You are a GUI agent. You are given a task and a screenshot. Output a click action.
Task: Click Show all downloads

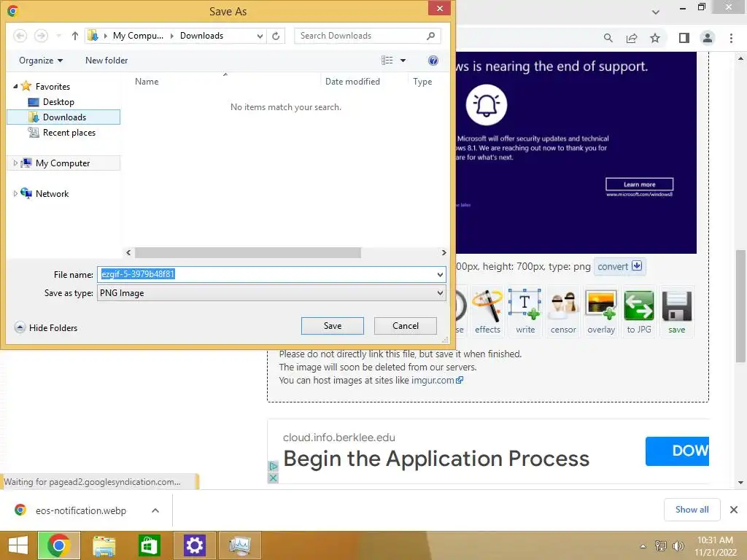(x=692, y=510)
